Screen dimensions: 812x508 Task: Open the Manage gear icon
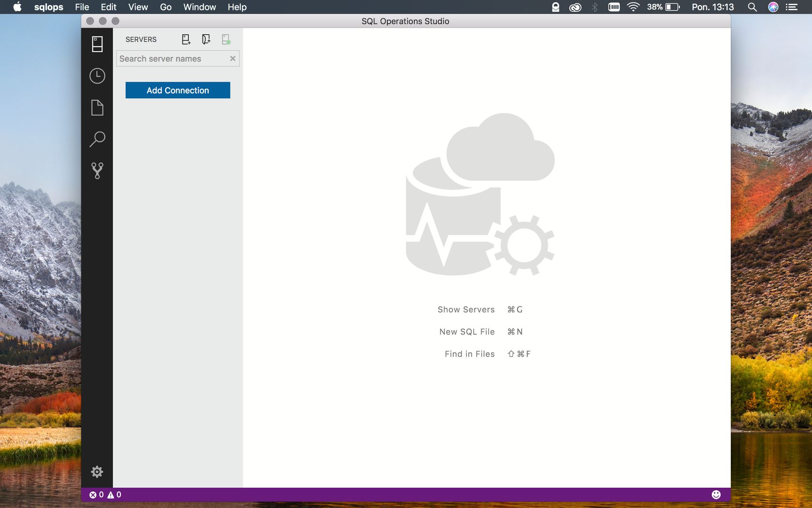point(97,472)
